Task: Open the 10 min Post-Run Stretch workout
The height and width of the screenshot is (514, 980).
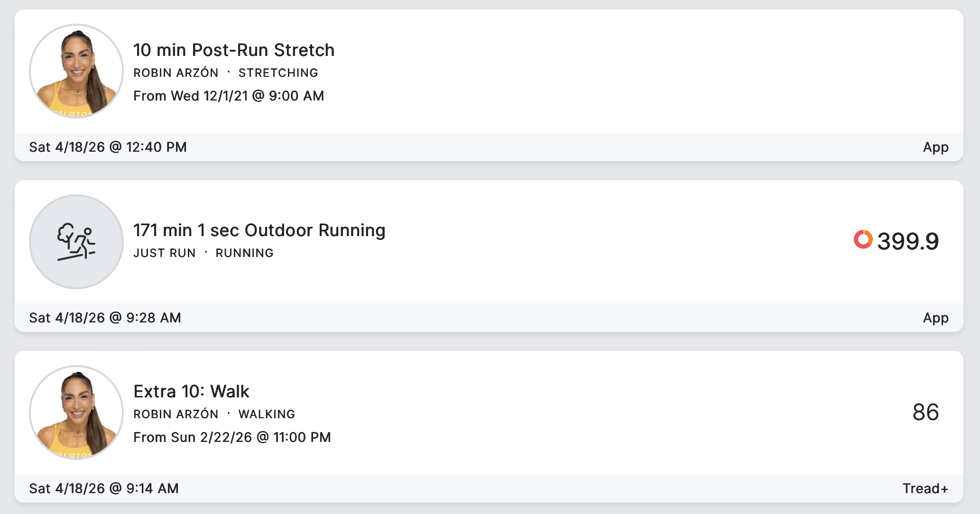Action: [234, 50]
